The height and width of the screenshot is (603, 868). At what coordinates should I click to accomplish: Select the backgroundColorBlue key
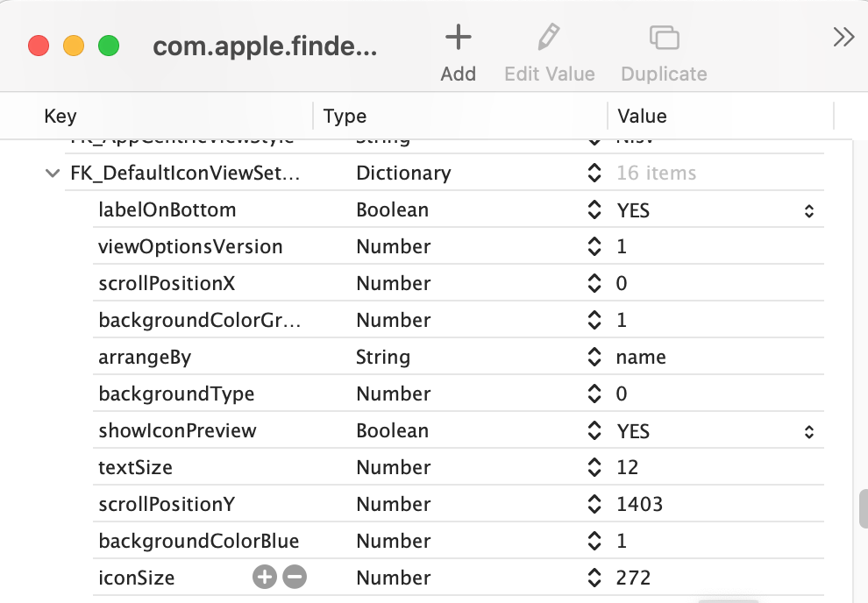tap(199, 542)
